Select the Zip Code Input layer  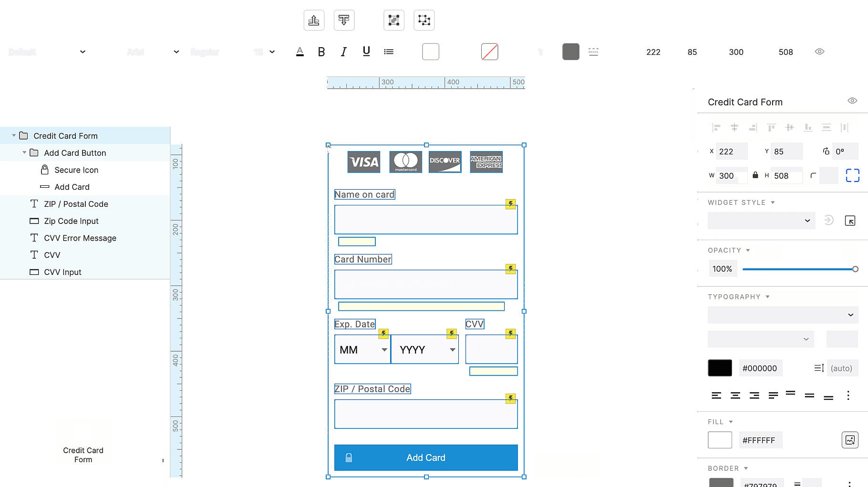85,221
